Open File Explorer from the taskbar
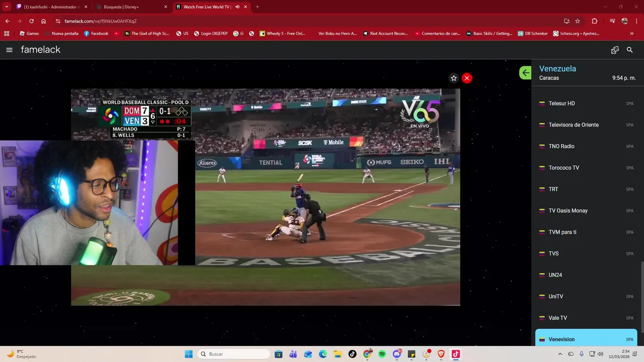The height and width of the screenshot is (362, 644). point(338,354)
